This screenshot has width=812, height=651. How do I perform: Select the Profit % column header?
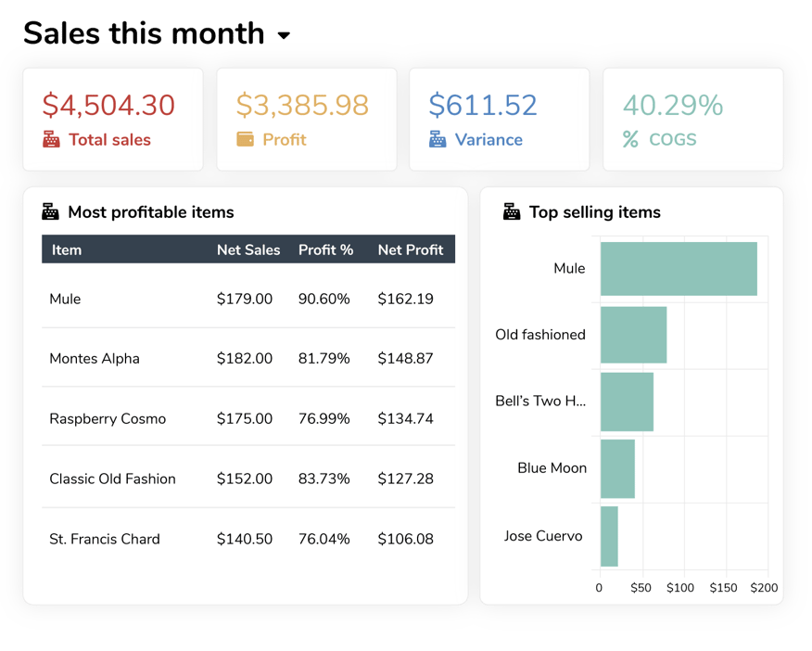[x=325, y=249]
